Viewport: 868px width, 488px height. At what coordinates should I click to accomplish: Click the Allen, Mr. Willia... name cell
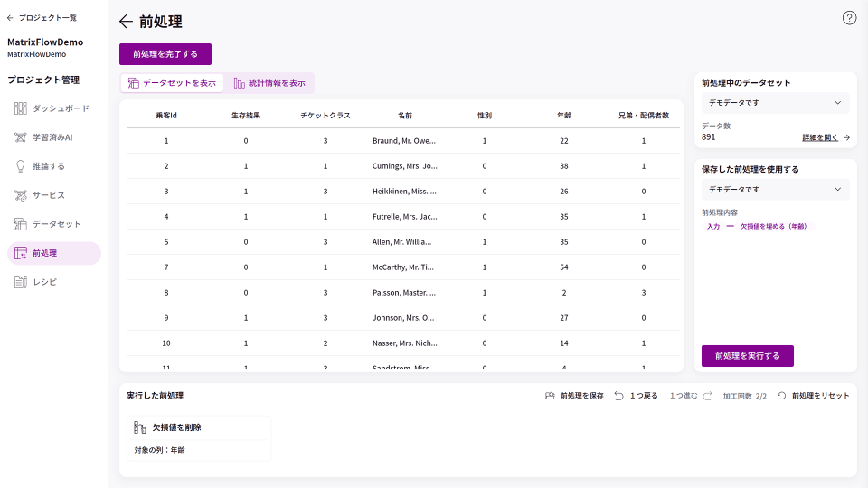(401, 242)
